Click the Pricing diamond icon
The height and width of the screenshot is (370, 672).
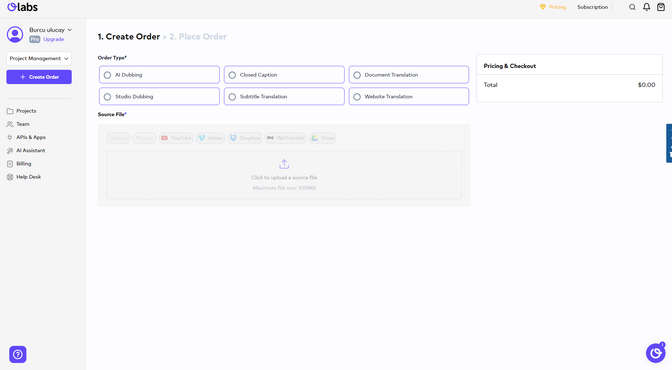(x=543, y=7)
